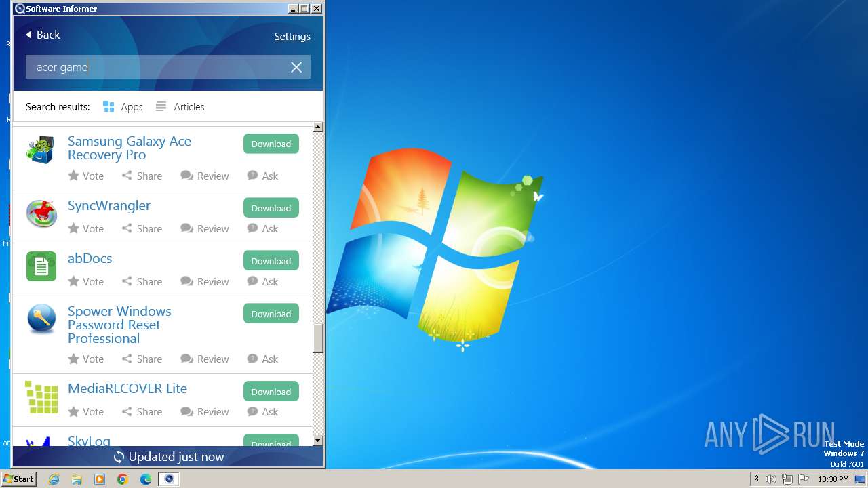Open the SyncWrangler title link
Image resolution: width=868 pixels, height=488 pixels.
point(109,205)
